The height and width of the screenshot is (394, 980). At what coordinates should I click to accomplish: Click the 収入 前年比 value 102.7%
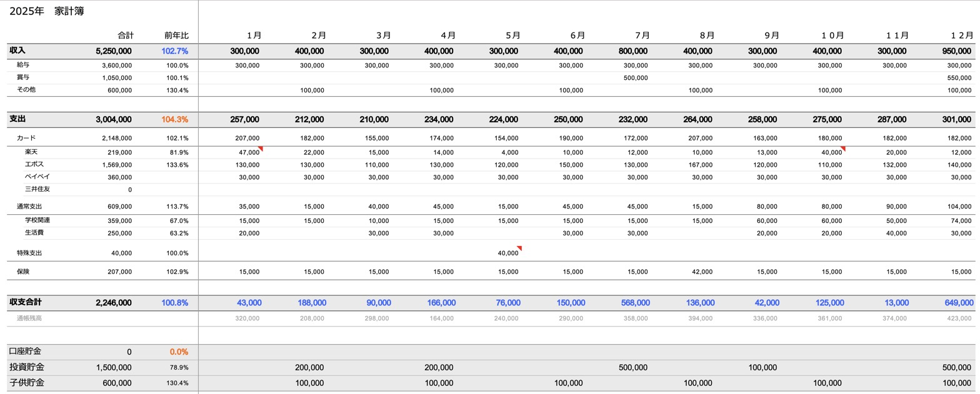pyautogui.click(x=174, y=51)
